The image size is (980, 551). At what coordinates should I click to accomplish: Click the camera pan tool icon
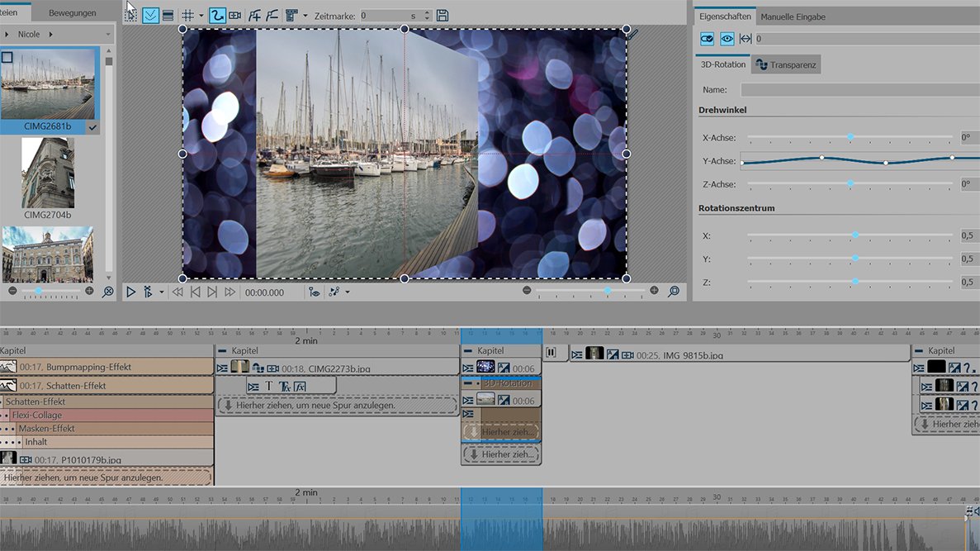[235, 16]
